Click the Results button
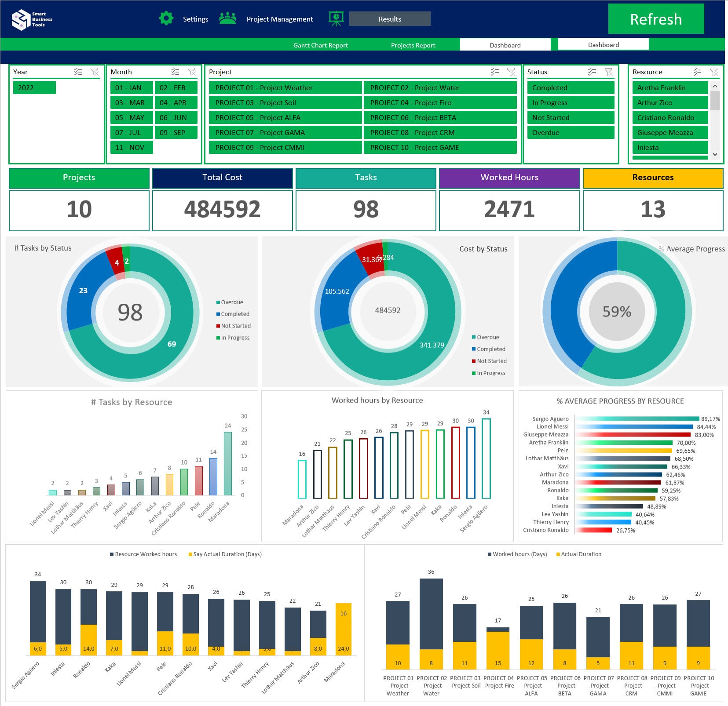 click(x=389, y=19)
